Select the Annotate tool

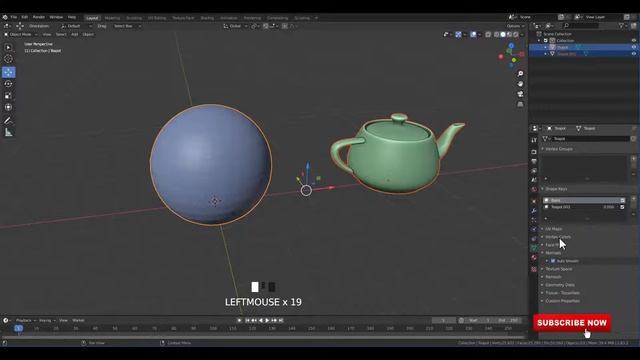[8, 121]
